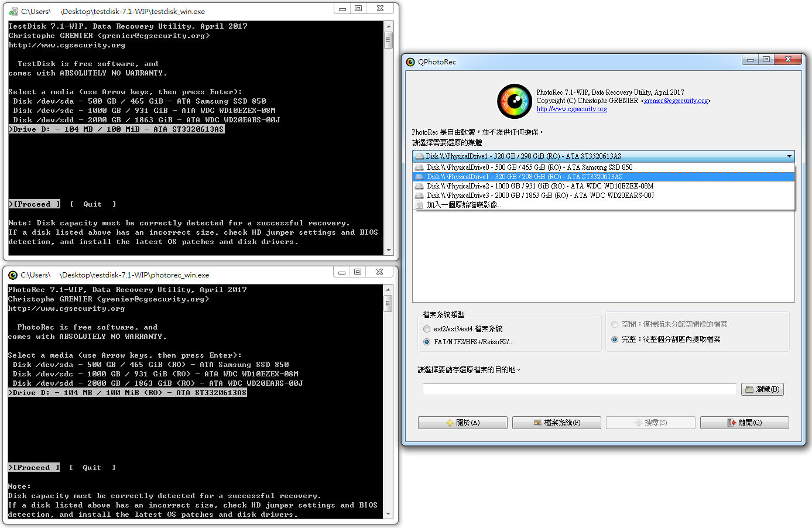812x528 pixels.
Task: Choose PhysicalDrive1 ST3320613AS from list
Action: 604,177
